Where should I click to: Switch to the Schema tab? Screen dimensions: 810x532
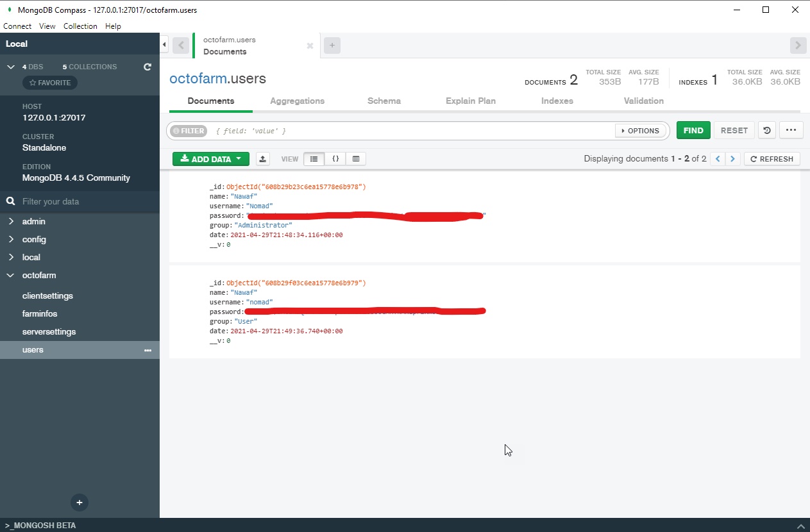pyautogui.click(x=384, y=101)
